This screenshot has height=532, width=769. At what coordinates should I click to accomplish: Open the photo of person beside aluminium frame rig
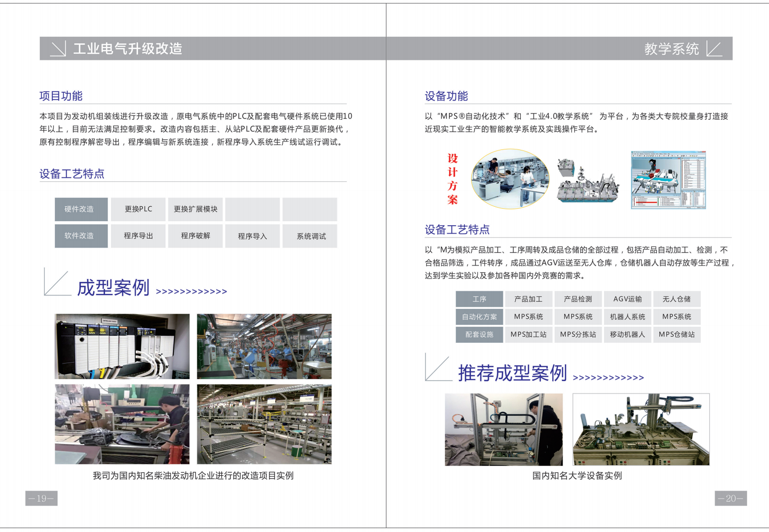[x=504, y=429]
